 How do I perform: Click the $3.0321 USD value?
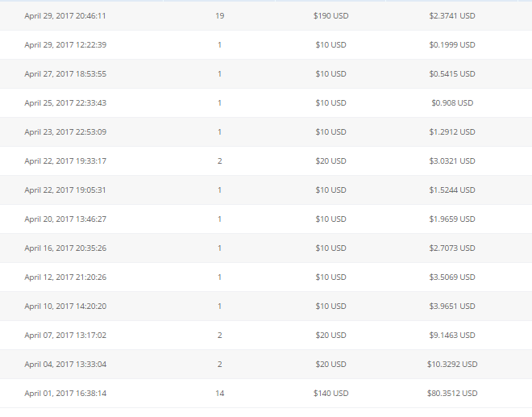click(x=452, y=161)
